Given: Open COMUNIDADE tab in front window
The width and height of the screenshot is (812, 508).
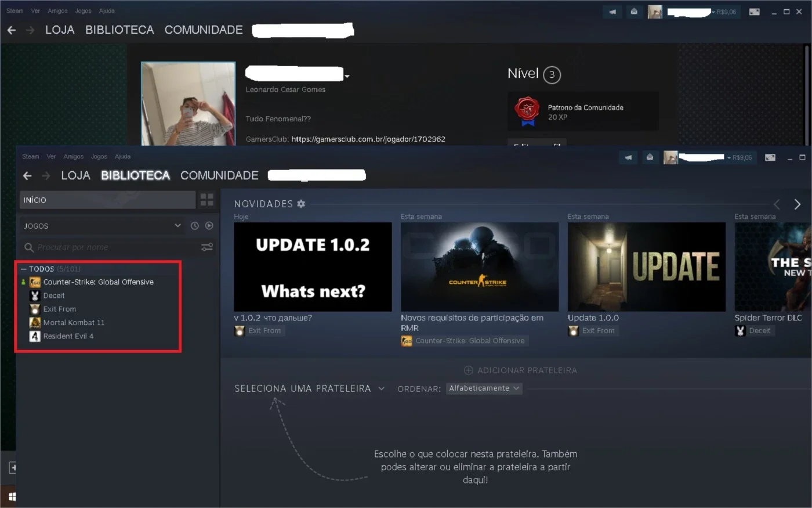Looking at the screenshot, I should tap(219, 175).
